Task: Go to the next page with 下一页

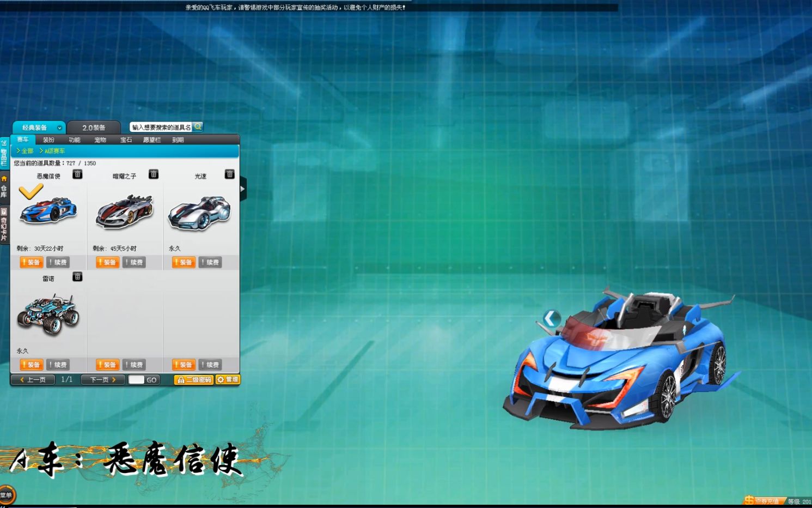Action: (x=103, y=380)
